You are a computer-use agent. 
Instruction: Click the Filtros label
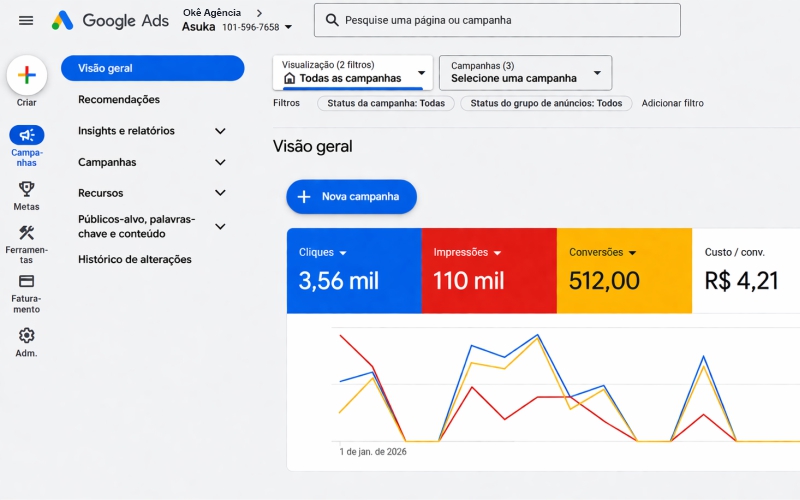pyautogui.click(x=286, y=103)
